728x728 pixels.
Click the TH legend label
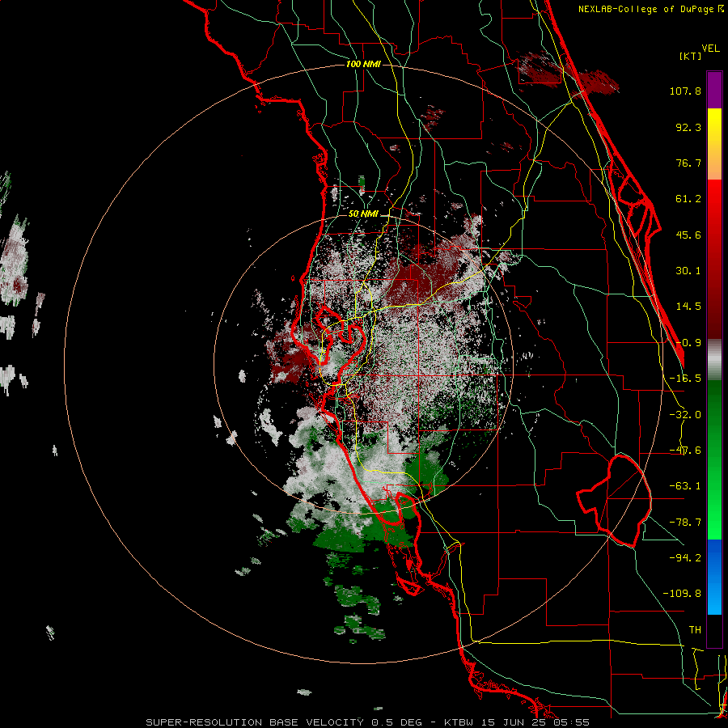pos(695,630)
